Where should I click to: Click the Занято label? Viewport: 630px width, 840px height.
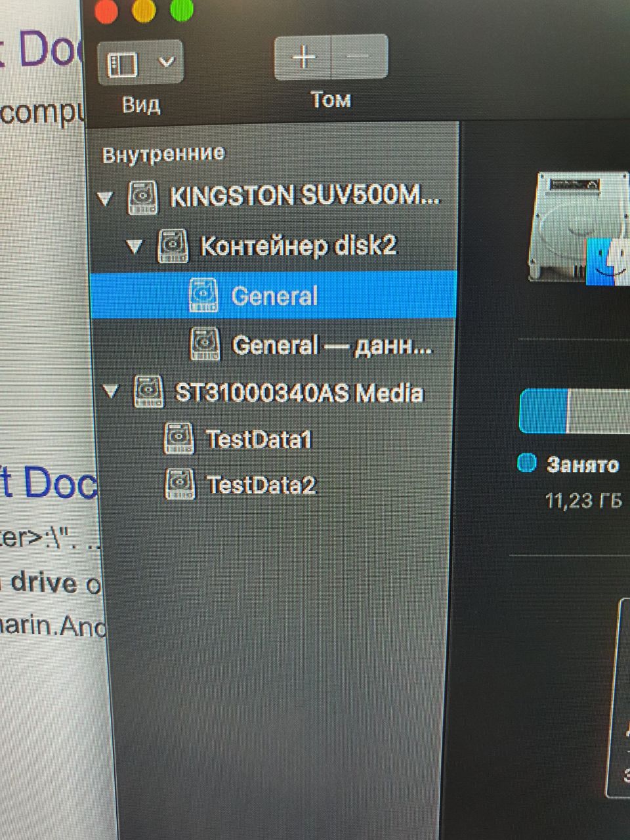tap(583, 465)
